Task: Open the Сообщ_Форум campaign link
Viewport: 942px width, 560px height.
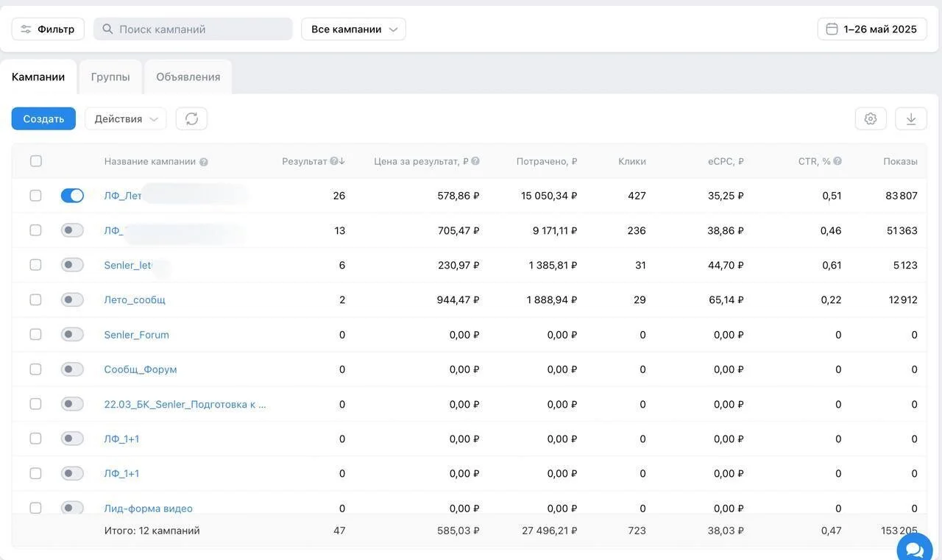Action: coord(141,369)
